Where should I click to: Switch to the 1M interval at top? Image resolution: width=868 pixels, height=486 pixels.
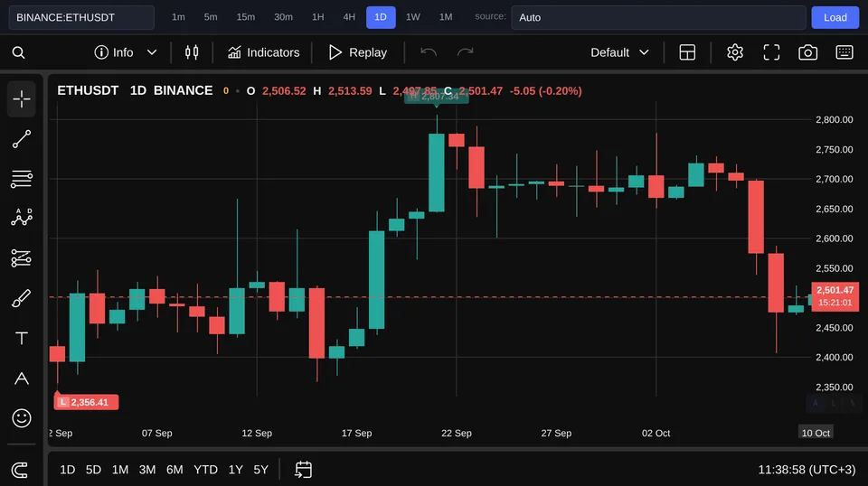tap(446, 17)
